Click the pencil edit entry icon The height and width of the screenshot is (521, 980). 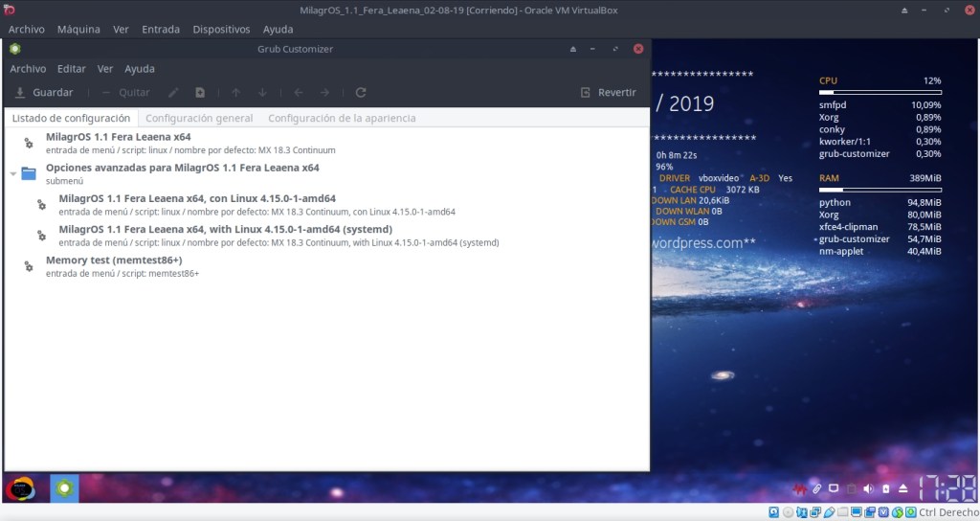[173, 93]
